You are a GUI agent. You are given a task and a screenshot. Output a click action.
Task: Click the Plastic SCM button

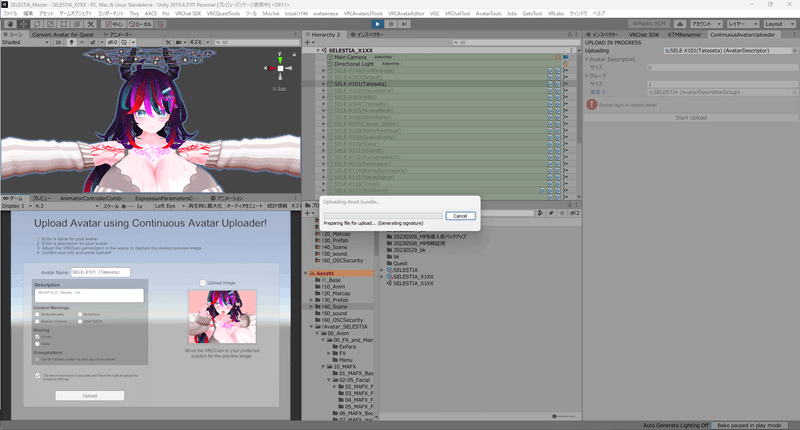point(649,24)
